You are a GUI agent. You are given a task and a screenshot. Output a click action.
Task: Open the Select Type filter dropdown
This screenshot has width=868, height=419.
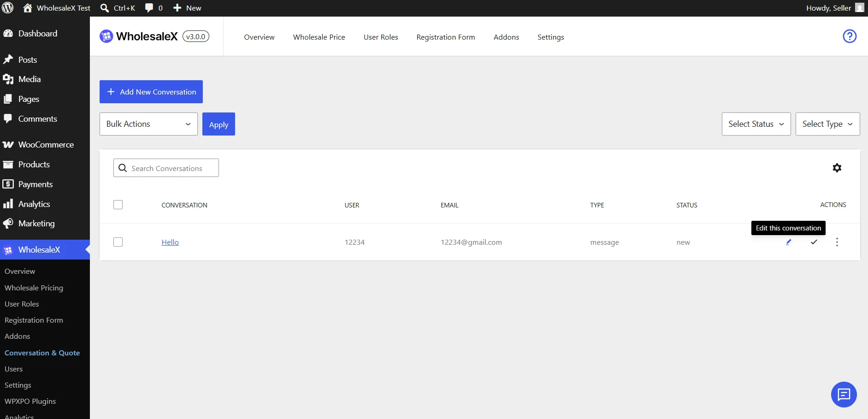827,124
